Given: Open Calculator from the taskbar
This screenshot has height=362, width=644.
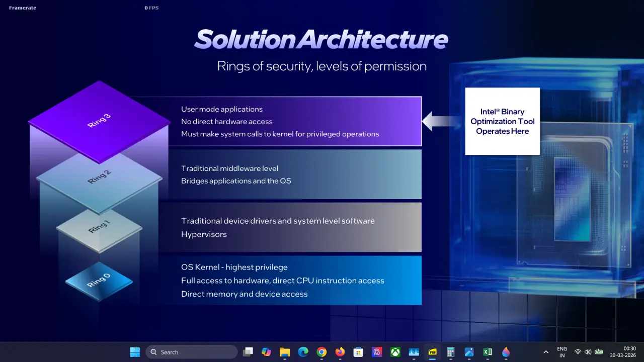Looking at the screenshot, I should 451,352.
